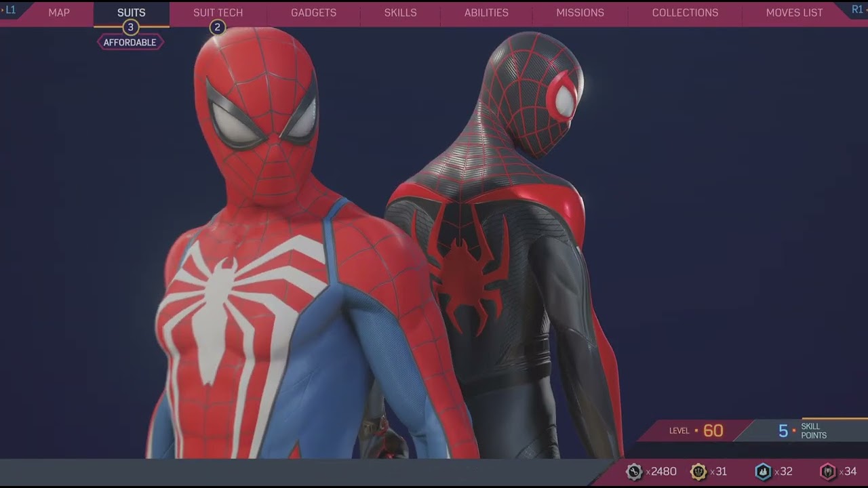The image size is (868, 488).
Task: Click the R1 shoulder button indicator
Action: pyautogui.click(x=858, y=9)
